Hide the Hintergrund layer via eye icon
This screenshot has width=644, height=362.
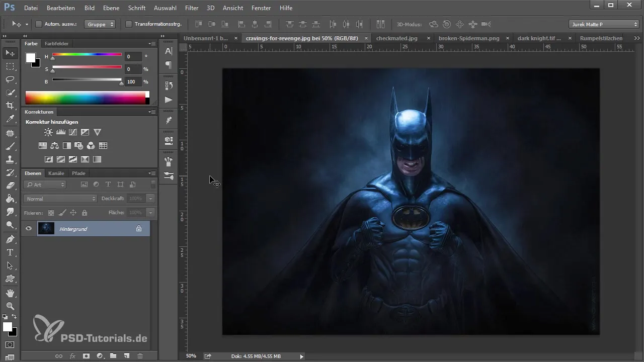29,229
